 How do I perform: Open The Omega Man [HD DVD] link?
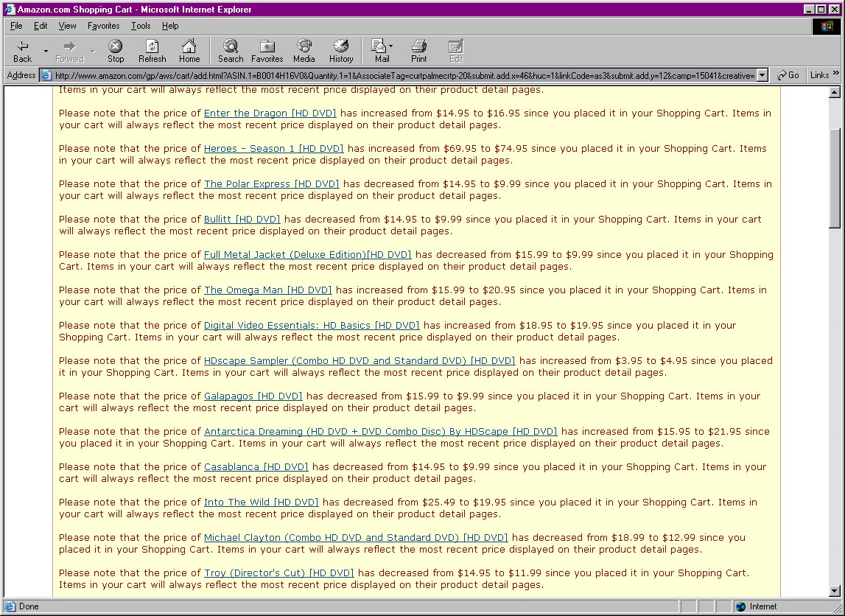268,290
